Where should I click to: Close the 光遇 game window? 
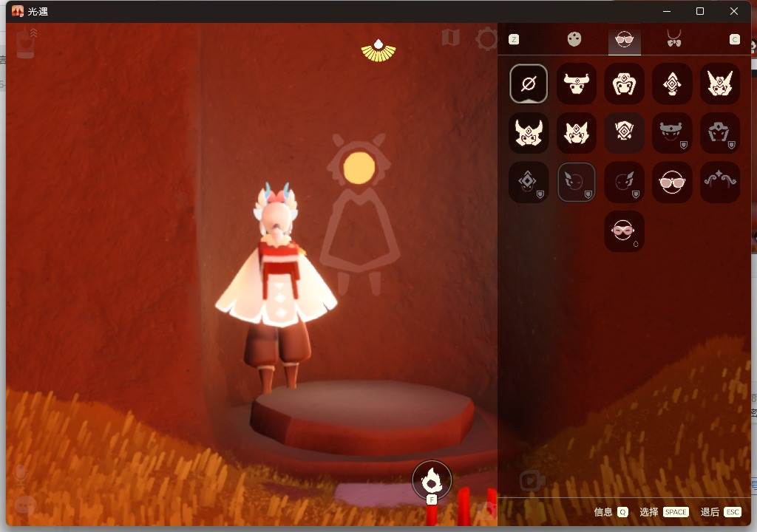click(734, 11)
